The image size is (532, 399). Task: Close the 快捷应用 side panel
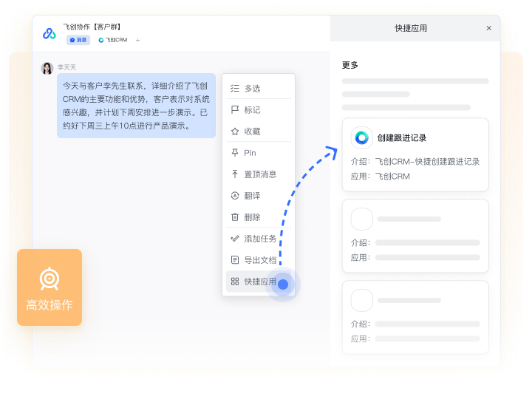(488, 28)
